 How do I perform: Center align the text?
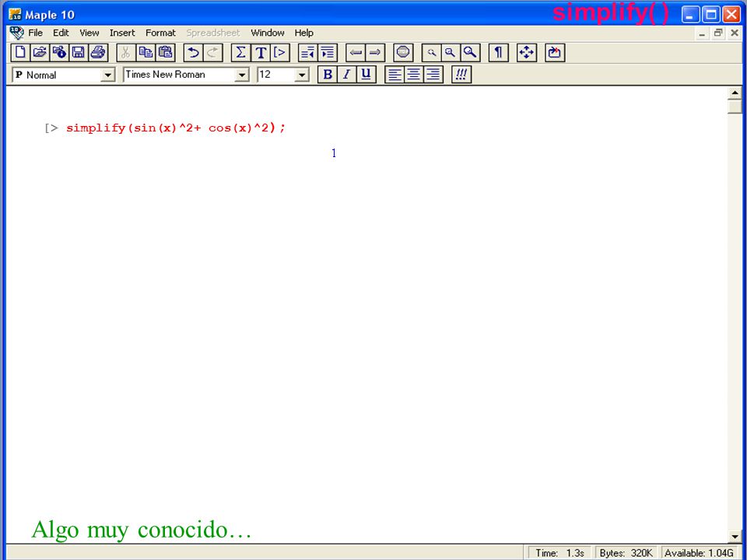coord(413,75)
